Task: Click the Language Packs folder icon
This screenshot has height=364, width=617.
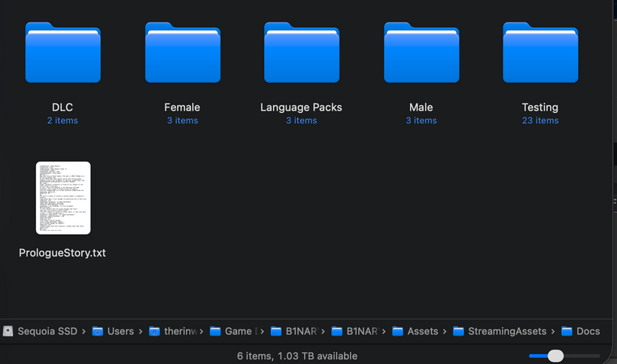Action: pyautogui.click(x=301, y=53)
